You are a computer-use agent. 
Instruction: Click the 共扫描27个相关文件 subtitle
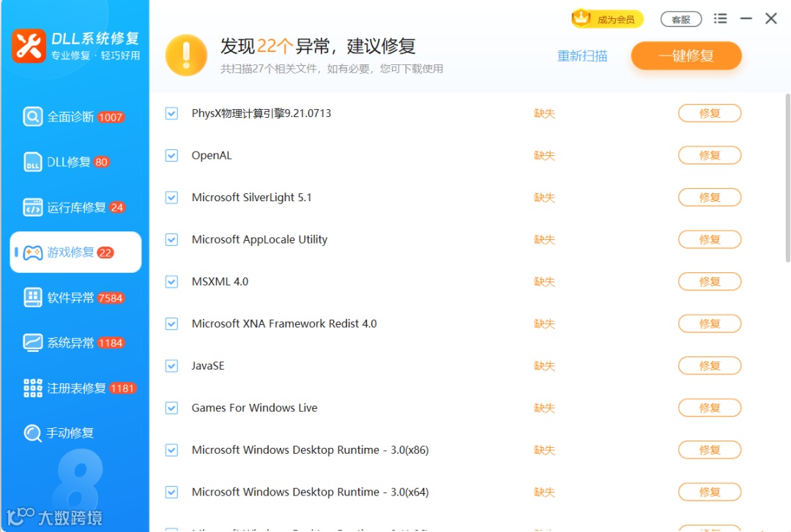332,69
